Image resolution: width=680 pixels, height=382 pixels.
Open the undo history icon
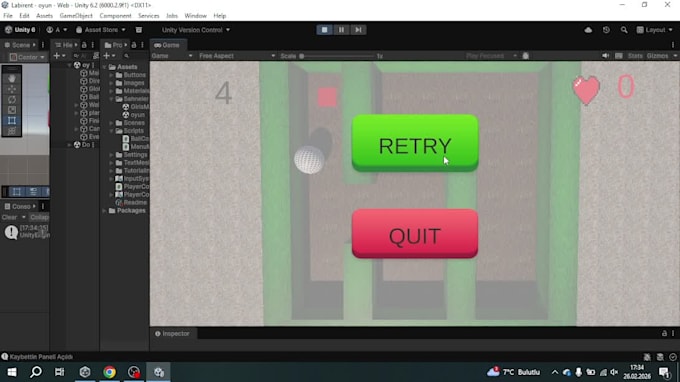[606, 30]
